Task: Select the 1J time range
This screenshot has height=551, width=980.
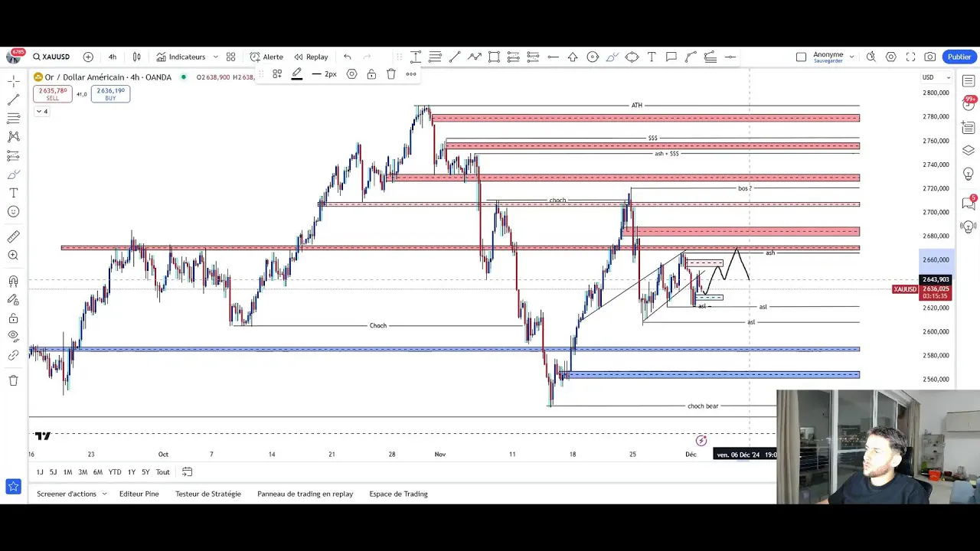Action: [x=40, y=472]
